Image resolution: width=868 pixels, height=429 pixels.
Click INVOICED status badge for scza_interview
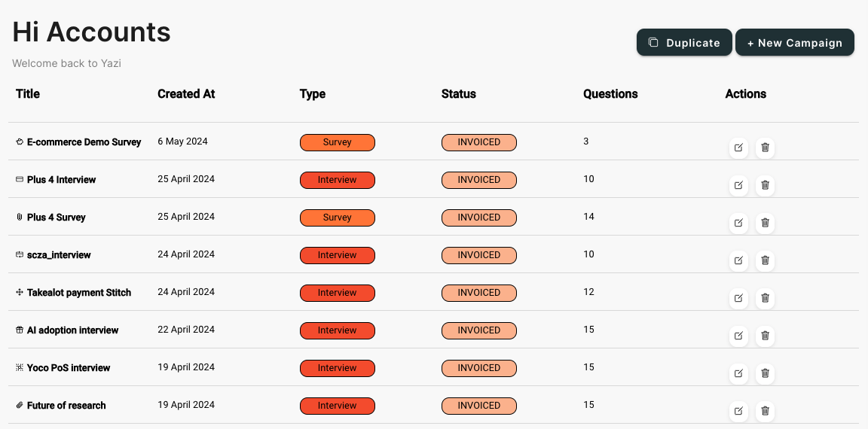pyautogui.click(x=478, y=255)
